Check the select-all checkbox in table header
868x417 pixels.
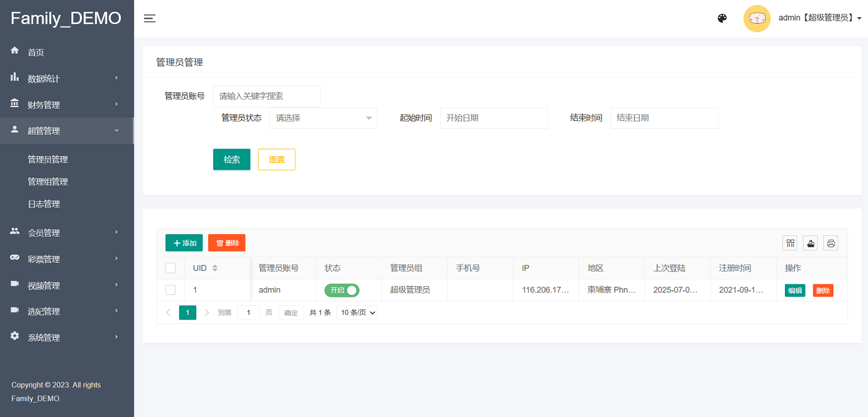170,268
